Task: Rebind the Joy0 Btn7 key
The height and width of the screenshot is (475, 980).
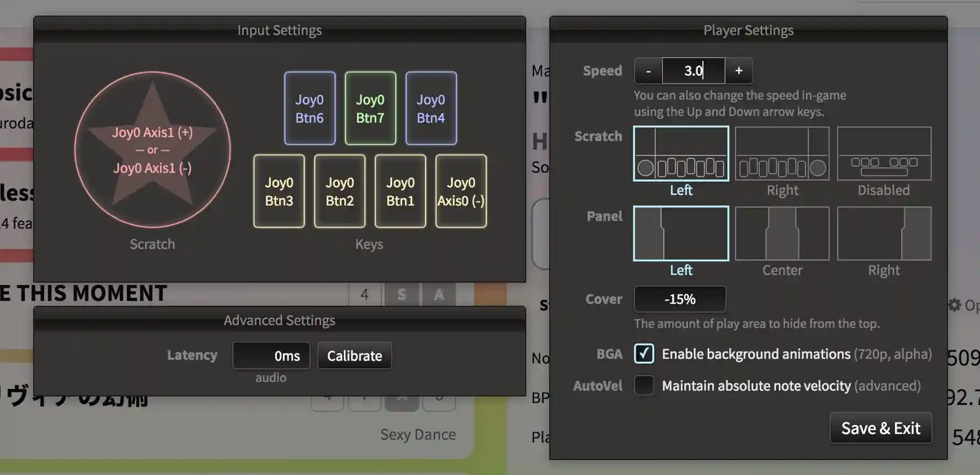Action: (x=370, y=108)
